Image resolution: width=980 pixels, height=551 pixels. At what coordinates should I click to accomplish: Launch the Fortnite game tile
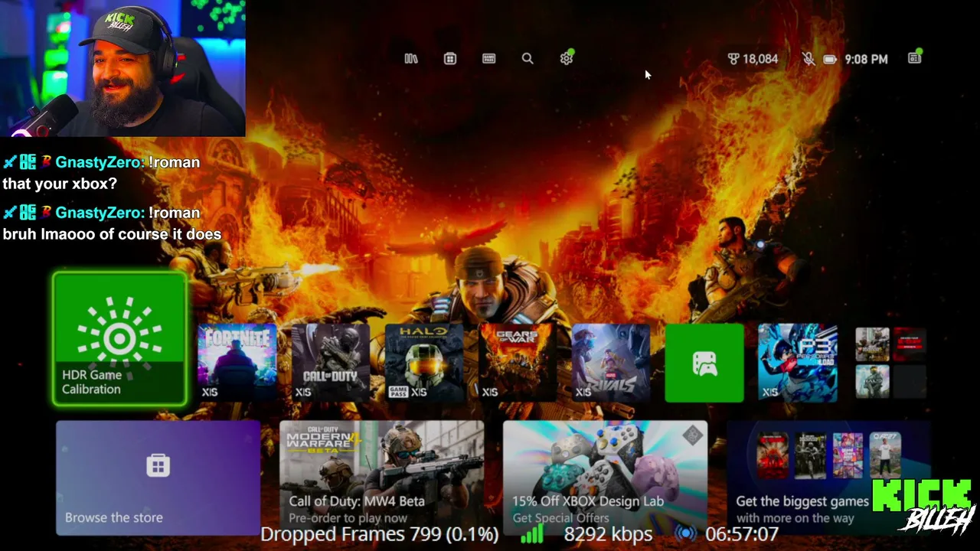[237, 363]
